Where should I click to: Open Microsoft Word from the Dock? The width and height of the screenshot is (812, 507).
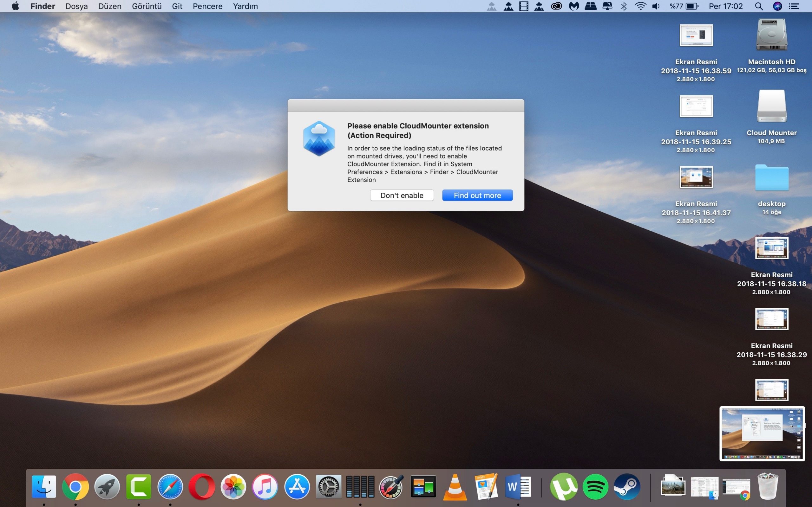coord(518,486)
